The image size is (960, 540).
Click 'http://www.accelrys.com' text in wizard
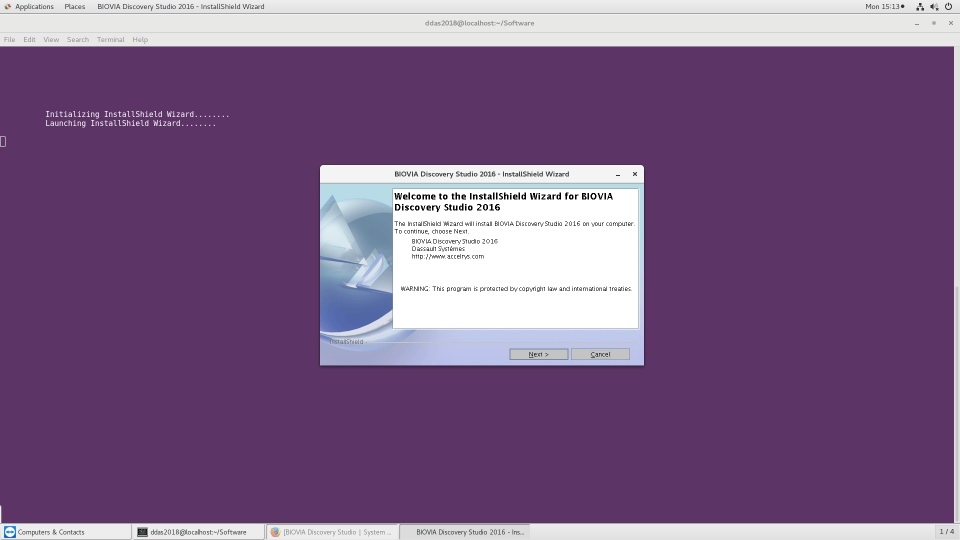click(x=448, y=257)
